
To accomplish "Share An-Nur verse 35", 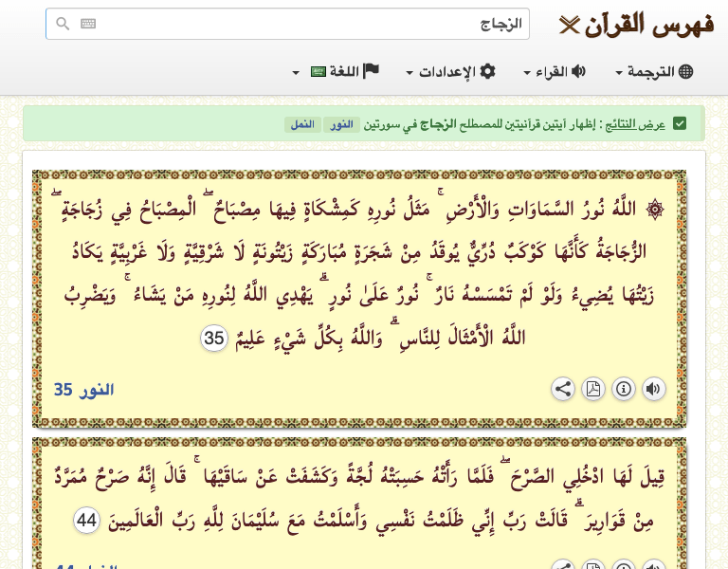I will click(x=563, y=389).
